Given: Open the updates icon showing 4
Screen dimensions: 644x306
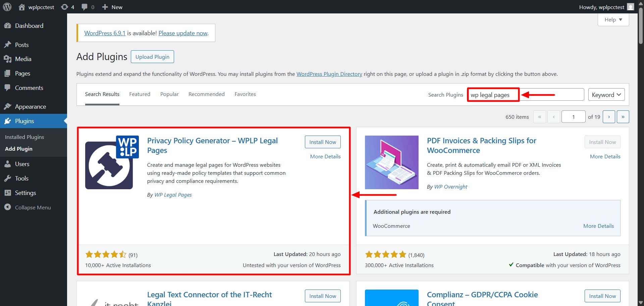Looking at the screenshot, I should tap(67, 7).
